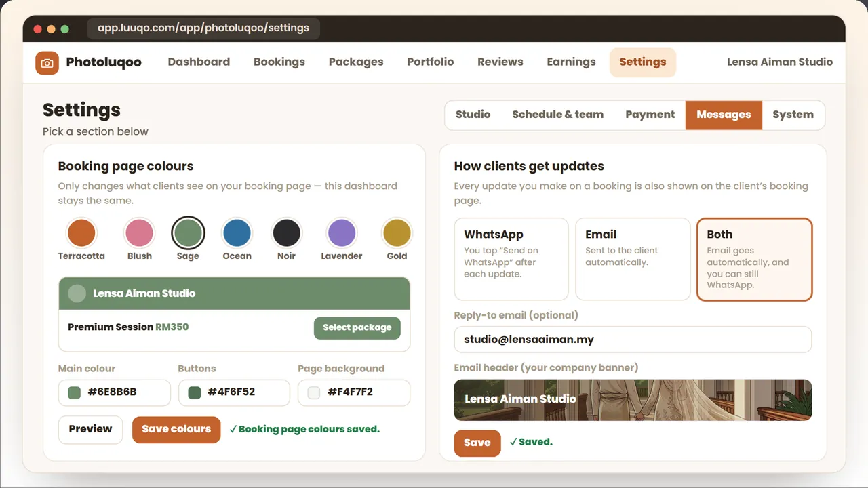Click the Buttons hex field #4F6F52
Viewport: 868px width, 488px height.
click(x=234, y=392)
